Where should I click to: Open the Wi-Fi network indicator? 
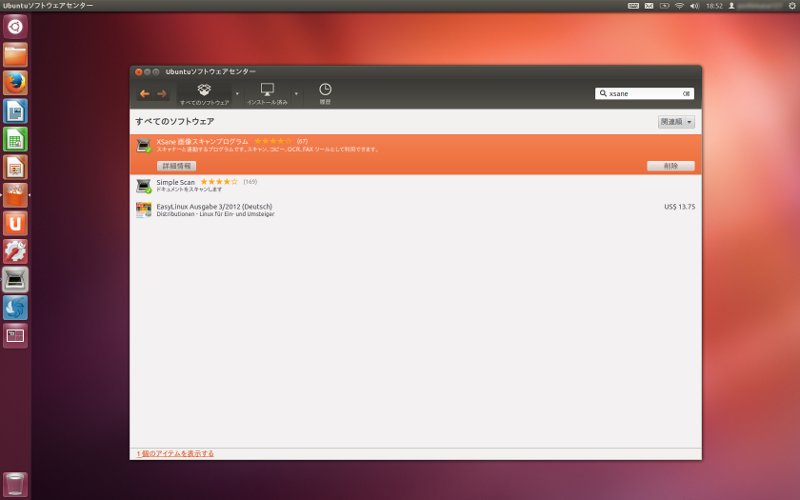pos(679,6)
